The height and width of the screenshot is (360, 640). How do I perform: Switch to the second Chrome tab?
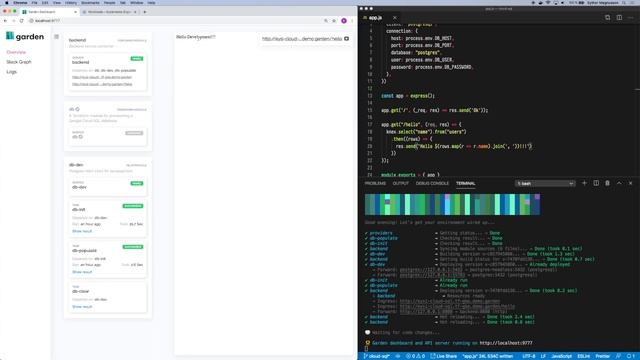[109, 12]
